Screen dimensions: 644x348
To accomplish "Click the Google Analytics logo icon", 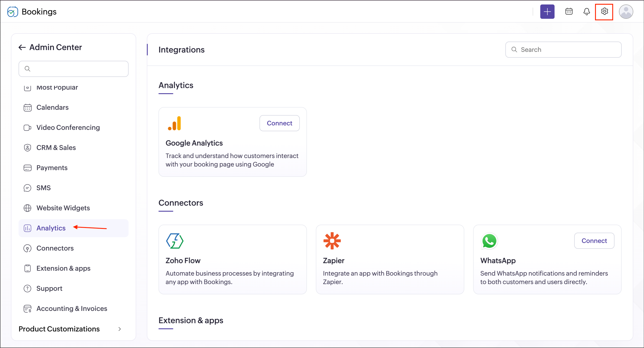I will [174, 123].
